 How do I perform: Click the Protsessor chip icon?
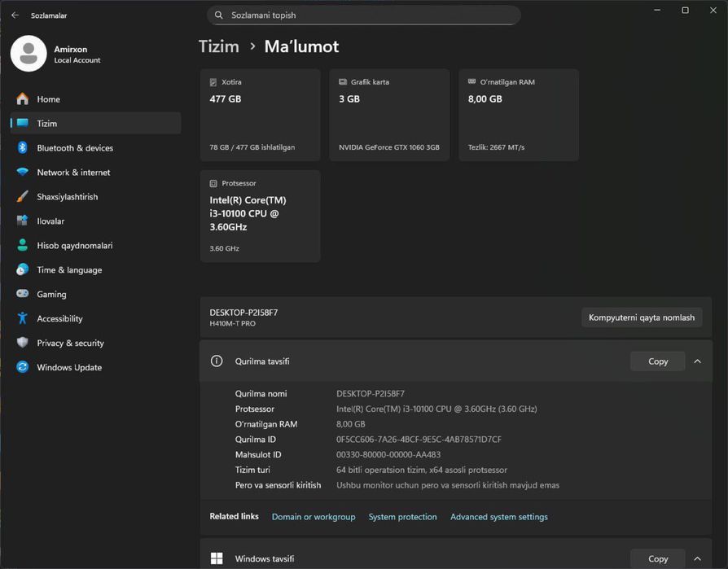[x=213, y=183]
